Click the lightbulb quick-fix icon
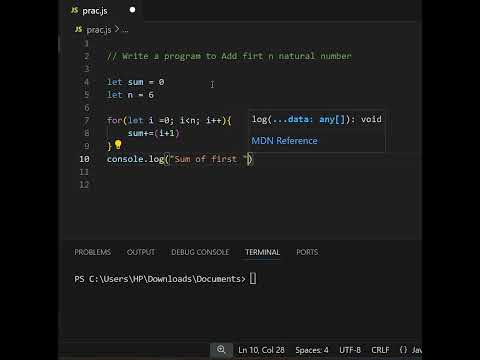The image size is (480, 360). pyautogui.click(x=118, y=145)
